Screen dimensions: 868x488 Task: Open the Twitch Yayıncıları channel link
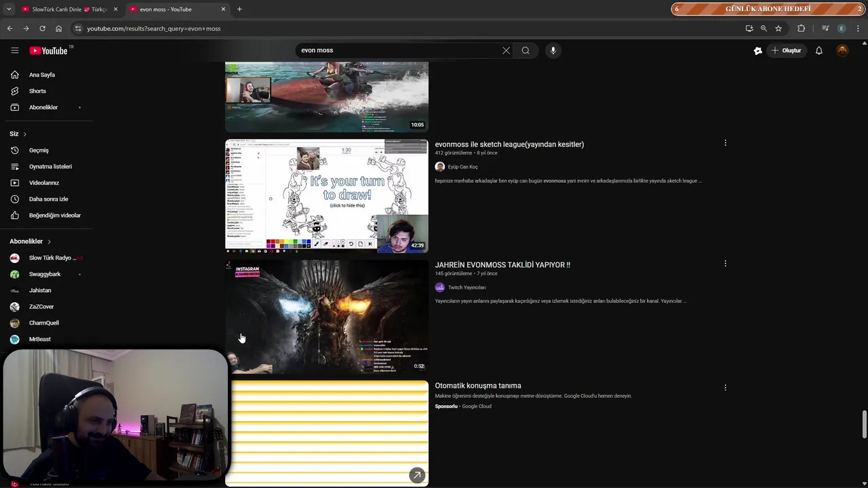[x=467, y=287]
